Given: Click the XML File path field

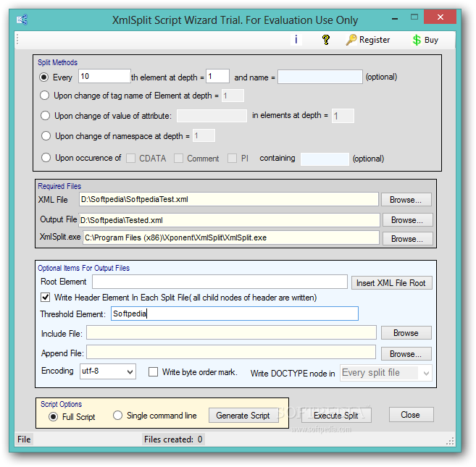Looking at the screenshot, I should (229, 199).
